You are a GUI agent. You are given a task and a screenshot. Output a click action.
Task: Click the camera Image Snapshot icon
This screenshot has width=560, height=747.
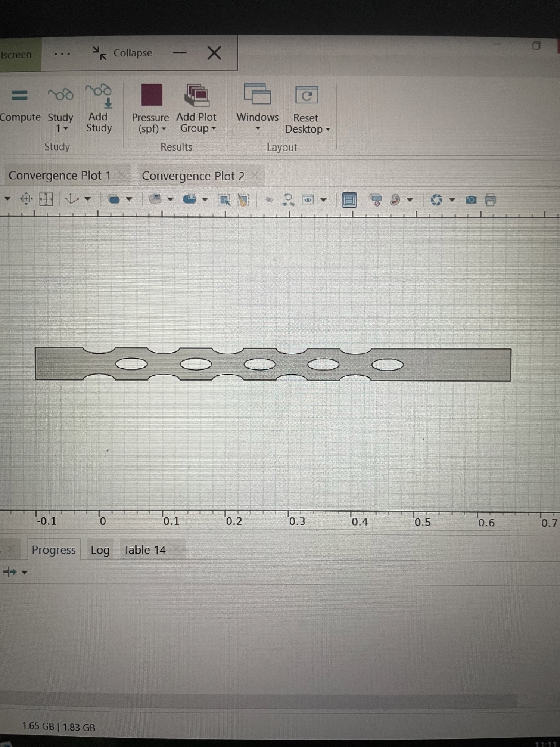click(x=471, y=200)
